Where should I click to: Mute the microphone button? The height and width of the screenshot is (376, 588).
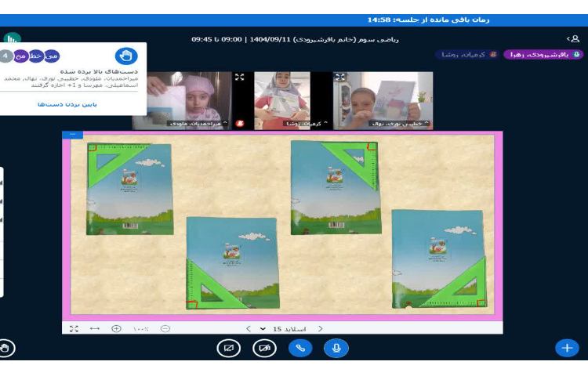[336, 348]
